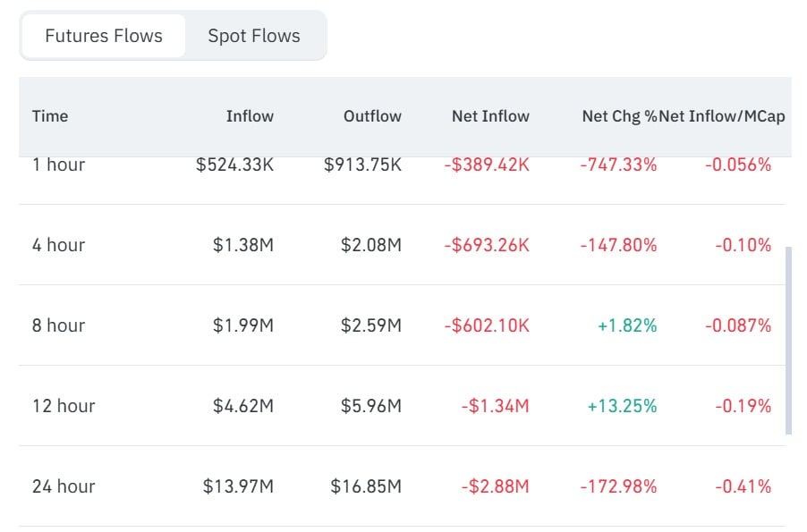Select the 1 hour row label

click(x=58, y=165)
